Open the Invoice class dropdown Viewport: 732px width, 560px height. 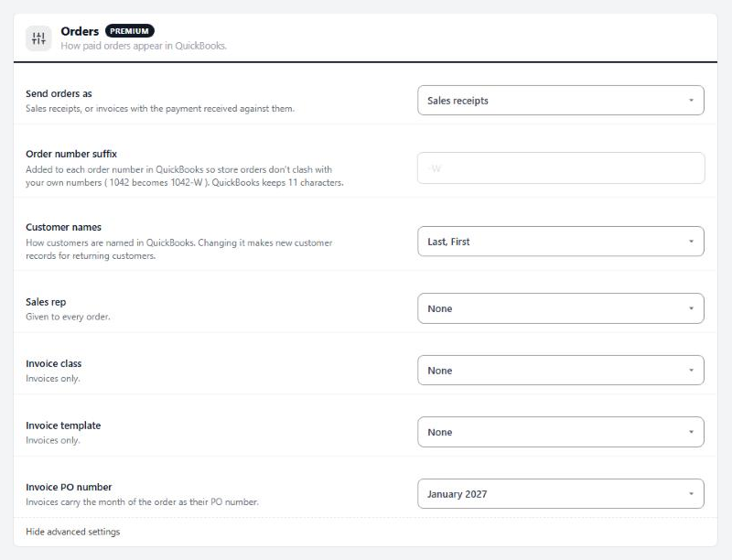pos(561,370)
